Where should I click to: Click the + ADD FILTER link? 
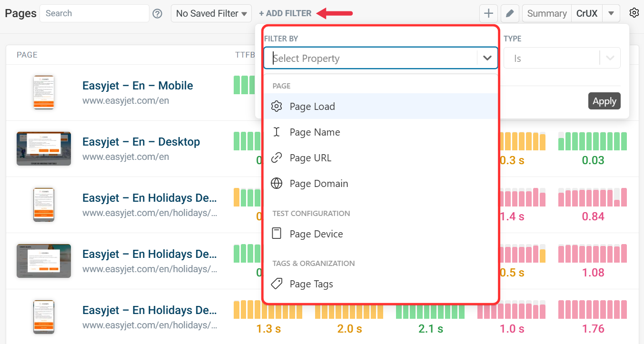285,14
